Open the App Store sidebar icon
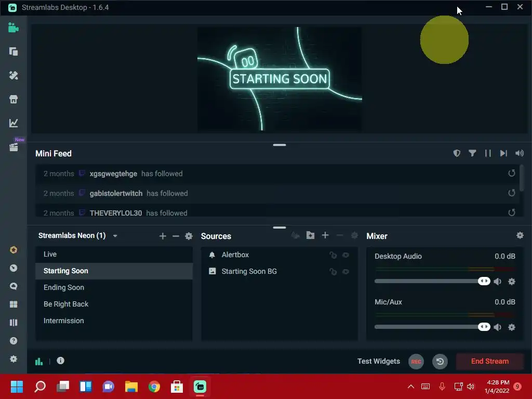Image resolution: width=532 pixels, height=399 pixels. (13, 99)
